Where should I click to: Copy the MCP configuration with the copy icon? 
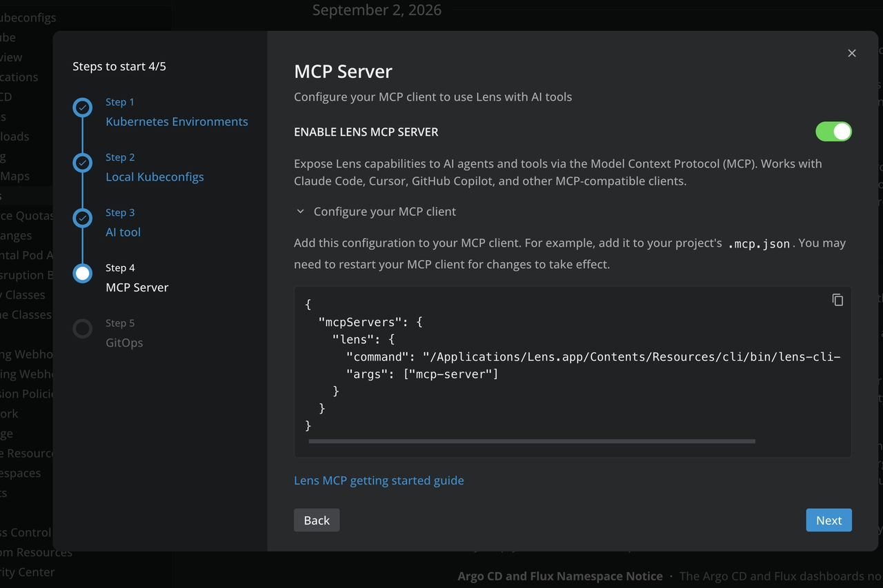837,300
